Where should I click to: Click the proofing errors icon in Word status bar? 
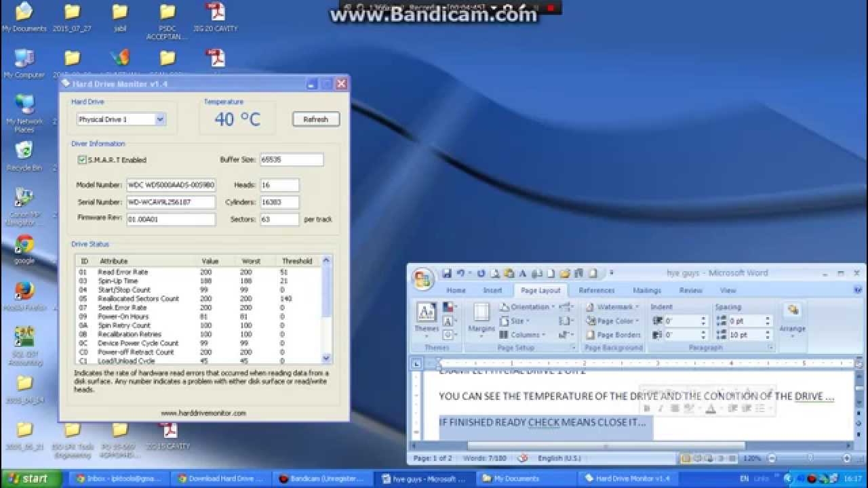[x=523, y=458]
